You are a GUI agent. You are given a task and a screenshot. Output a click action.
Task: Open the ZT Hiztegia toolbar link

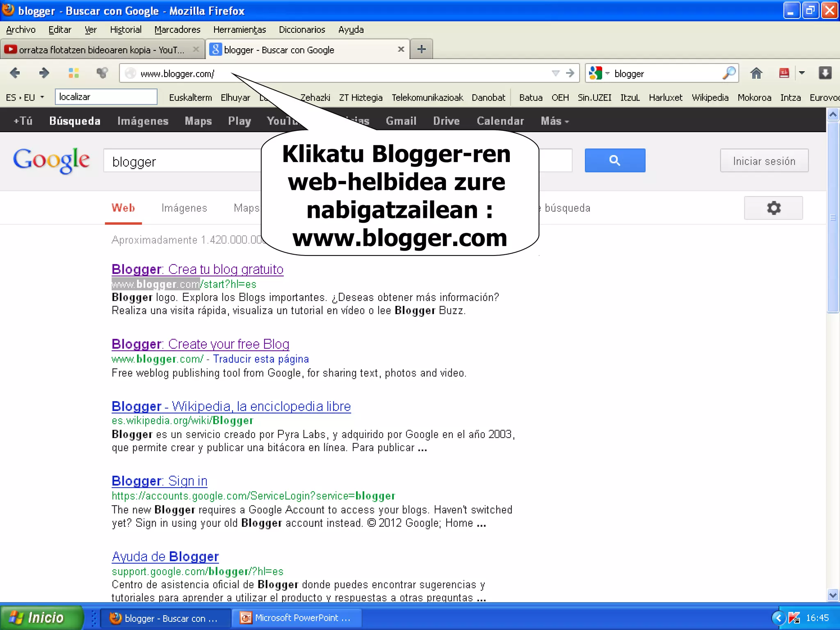click(x=361, y=98)
